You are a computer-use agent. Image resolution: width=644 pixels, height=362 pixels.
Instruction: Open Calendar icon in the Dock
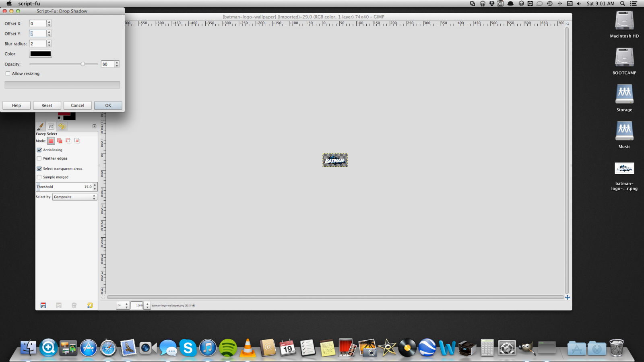[287, 348]
